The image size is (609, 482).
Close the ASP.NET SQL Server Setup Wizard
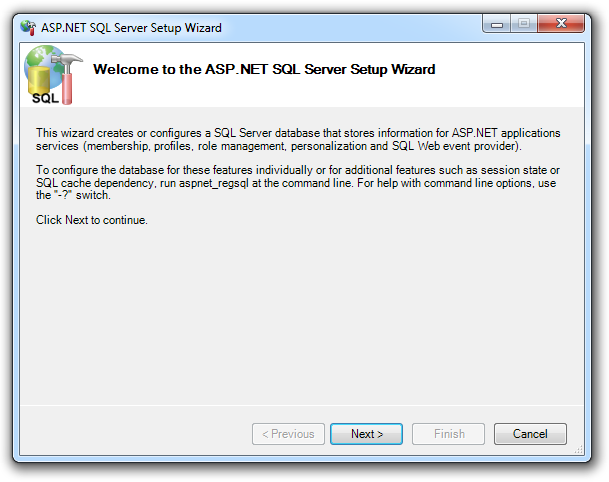[561, 24]
